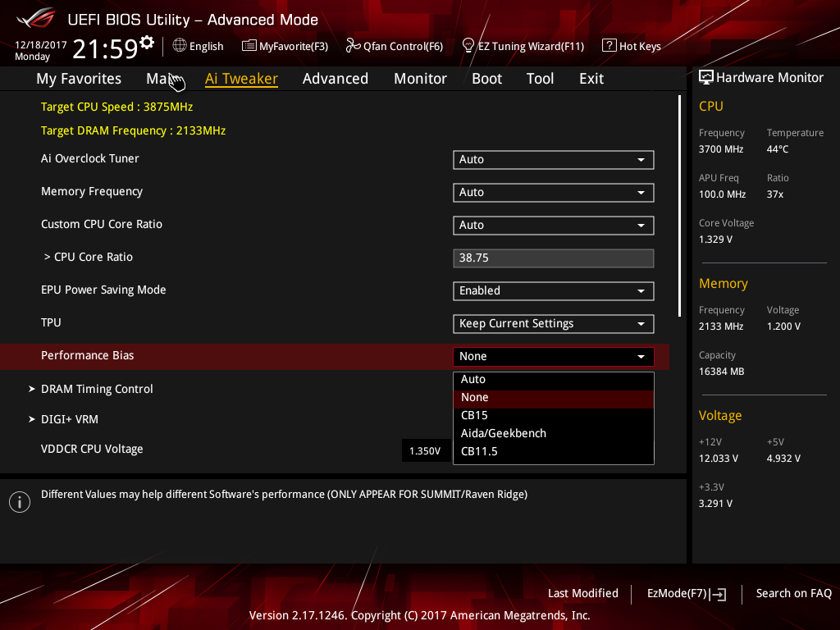Click the ROG logo icon
Viewport: 840px width, 630px height.
pos(35,18)
